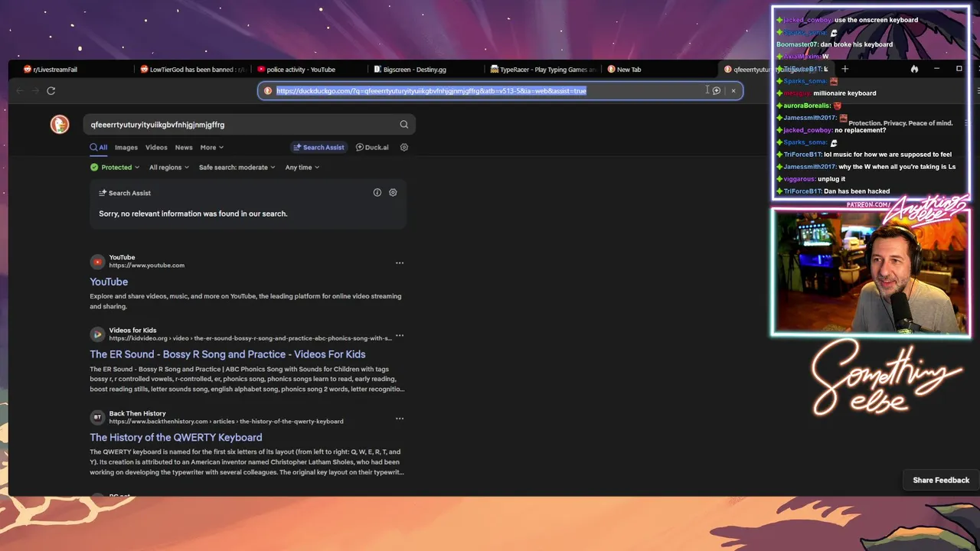The width and height of the screenshot is (980, 551).
Task: Click chat message 'use the onscreen keyboard'
Action: point(876,20)
